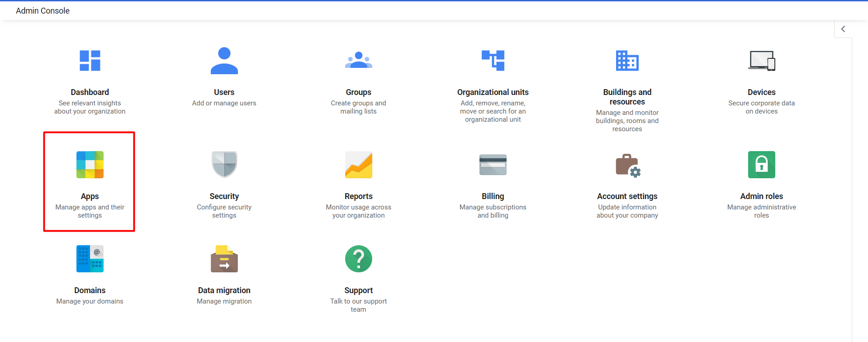This screenshot has width=868, height=342.
Task: Click the Billing credit card icon
Action: click(x=493, y=165)
